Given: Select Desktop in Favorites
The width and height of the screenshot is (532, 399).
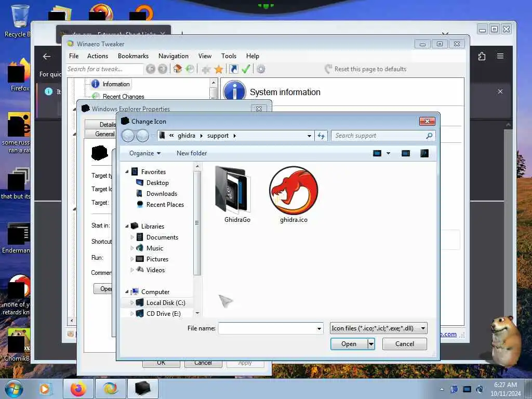Looking at the screenshot, I should pos(157,182).
